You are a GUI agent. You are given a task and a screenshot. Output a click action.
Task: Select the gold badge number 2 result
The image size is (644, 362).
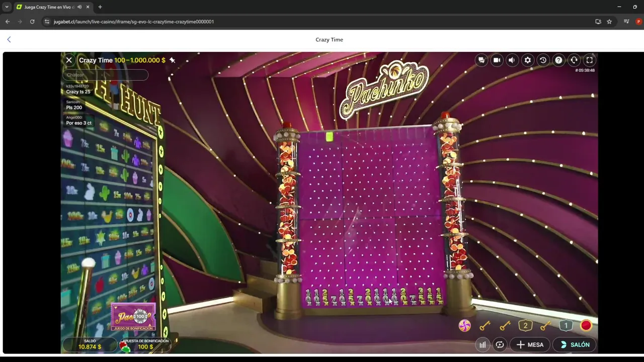coord(525,325)
